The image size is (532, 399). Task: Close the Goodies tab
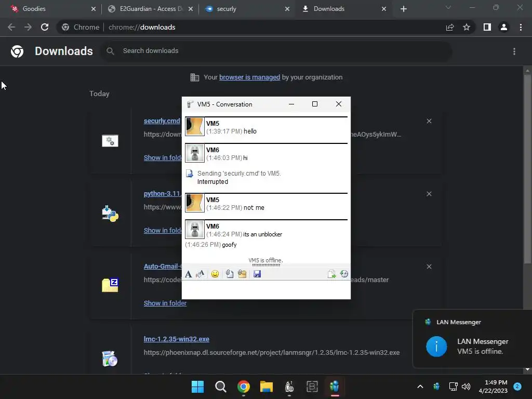[94, 9]
